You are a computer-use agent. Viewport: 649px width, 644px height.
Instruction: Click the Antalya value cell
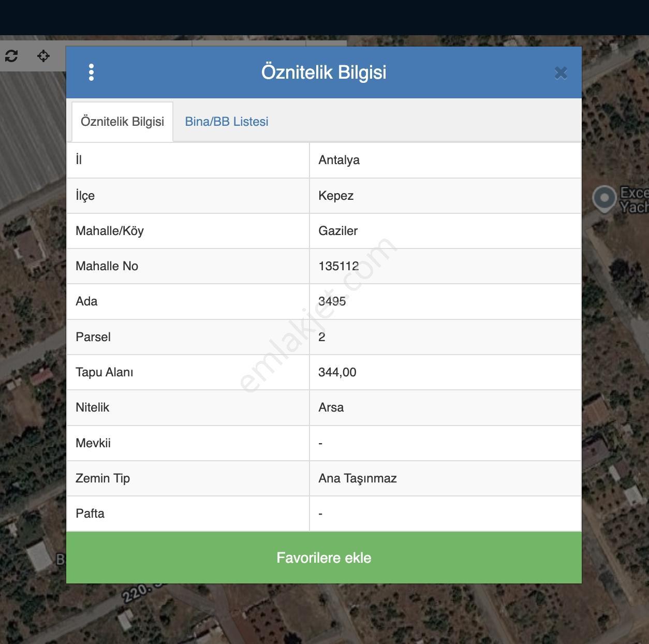coord(445,160)
